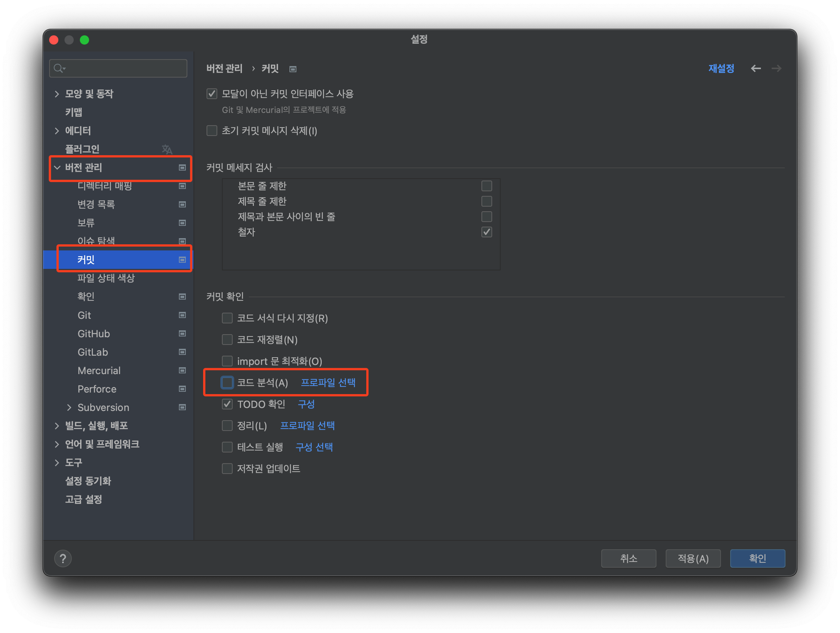Click the back arrow navigation icon

tap(756, 68)
